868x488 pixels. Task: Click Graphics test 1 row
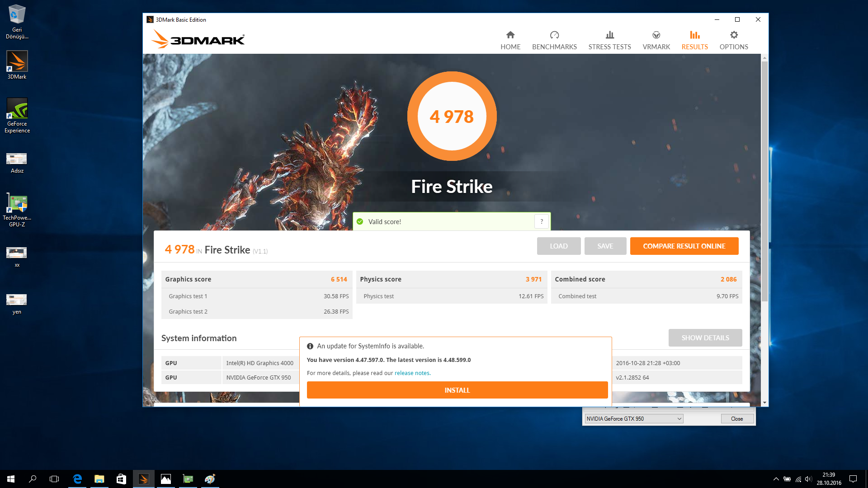click(x=257, y=296)
